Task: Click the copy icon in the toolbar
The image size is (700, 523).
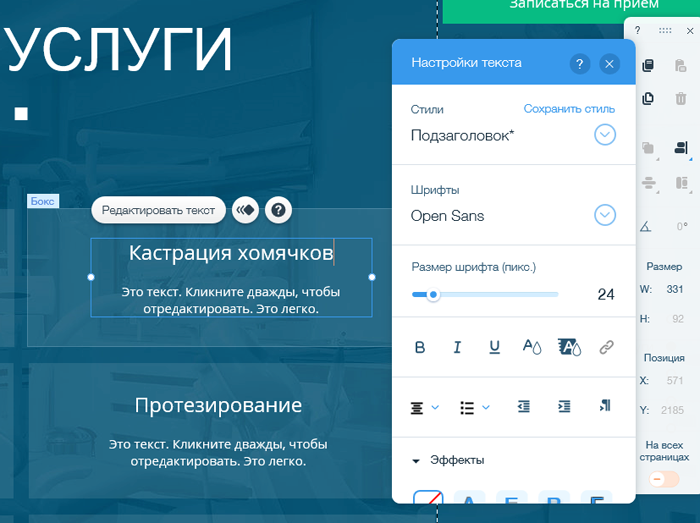Action: [648, 66]
